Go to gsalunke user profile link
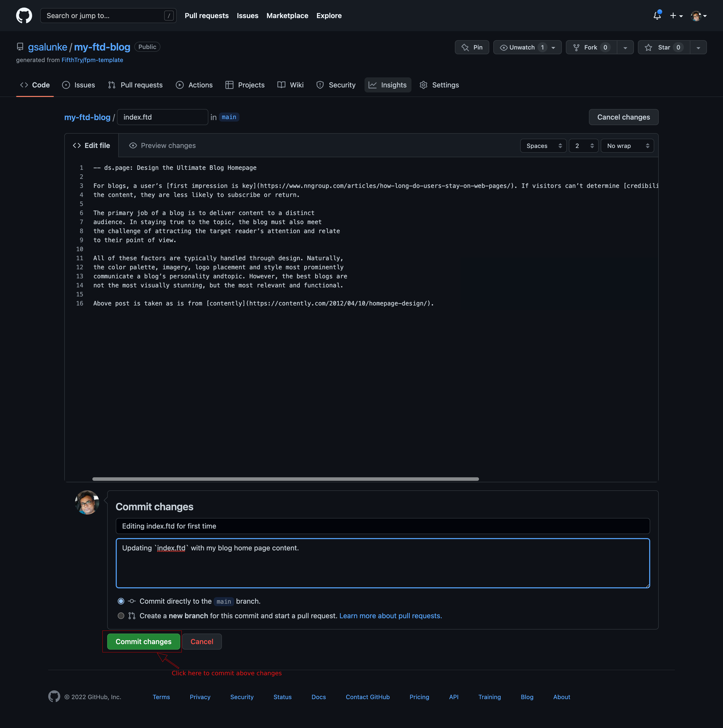This screenshot has height=728, width=723. point(47,47)
